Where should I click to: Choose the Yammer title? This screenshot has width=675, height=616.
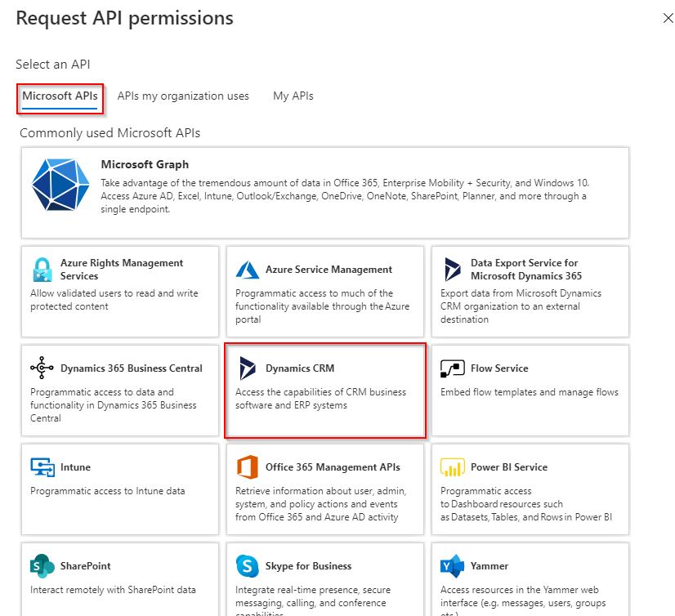tap(489, 565)
